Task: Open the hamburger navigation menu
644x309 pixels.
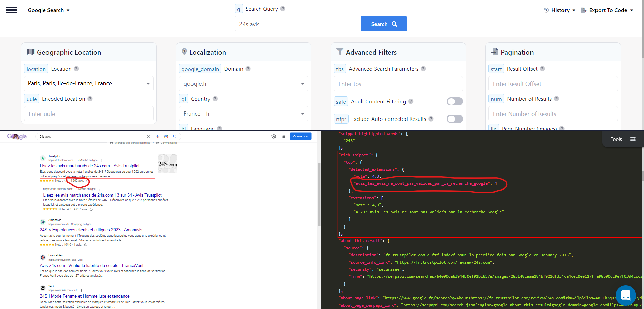Action: (11, 10)
